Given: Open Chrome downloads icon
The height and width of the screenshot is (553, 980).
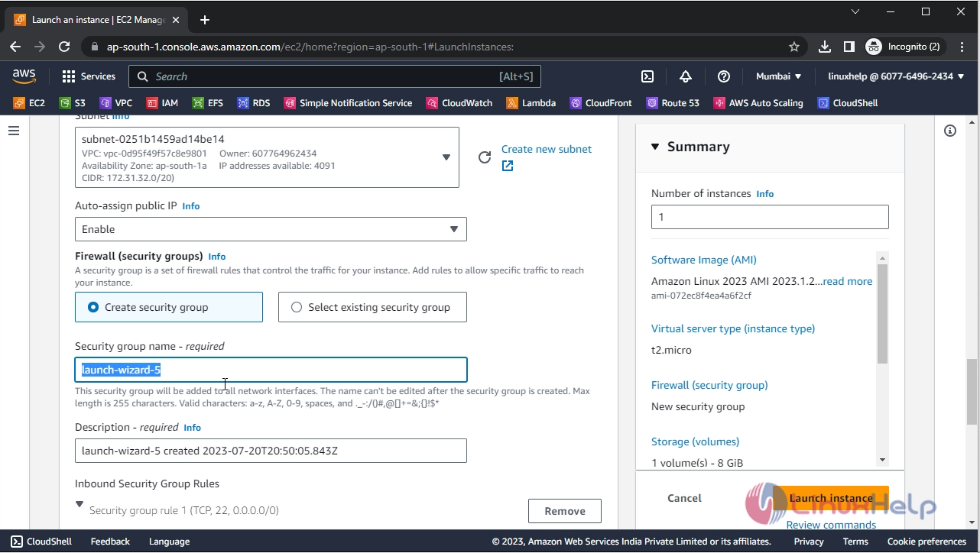Looking at the screenshot, I should (825, 47).
